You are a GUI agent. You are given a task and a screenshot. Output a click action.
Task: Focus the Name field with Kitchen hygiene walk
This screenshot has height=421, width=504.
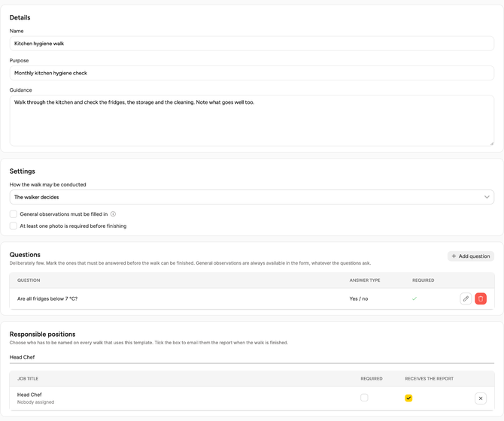(x=252, y=44)
